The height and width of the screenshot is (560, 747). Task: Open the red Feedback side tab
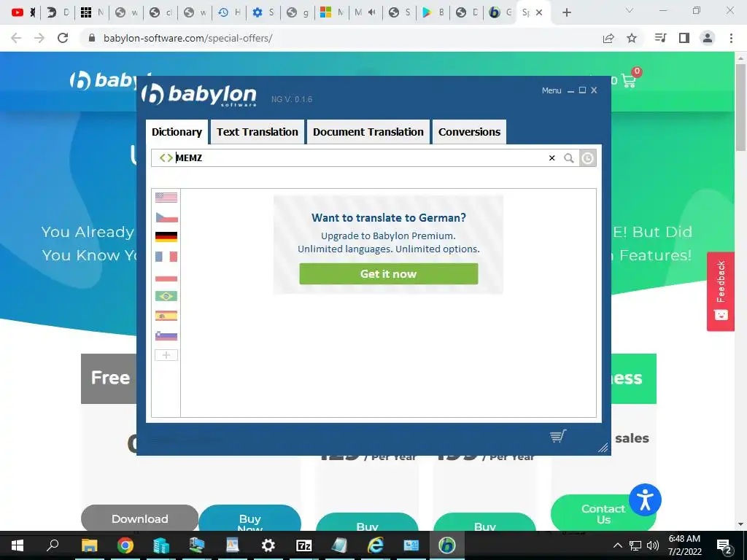pyautogui.click(x=720, y=292)
